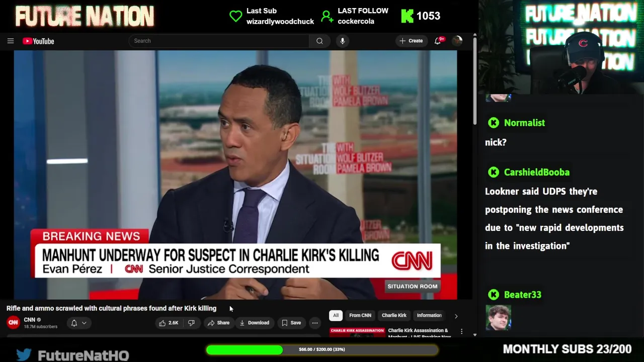Click the magnifier search button

(x=319, y=41)
